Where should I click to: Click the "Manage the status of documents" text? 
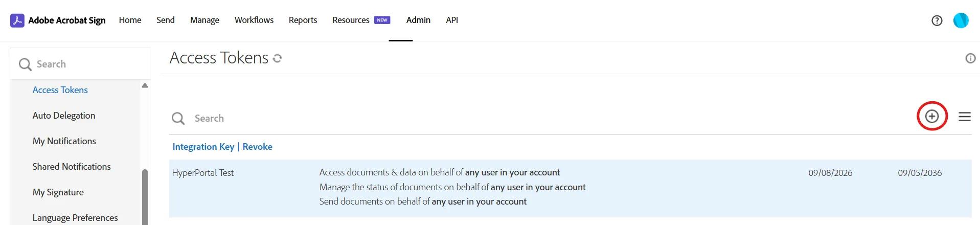tap(452, 187)
